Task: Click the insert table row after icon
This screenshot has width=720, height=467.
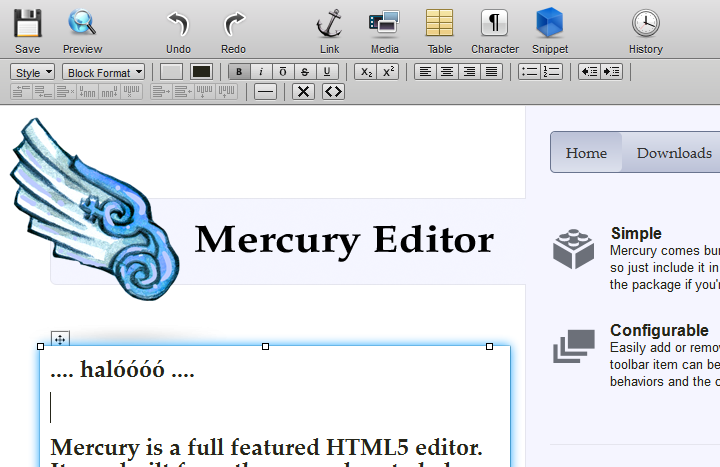Action: click(43, 91)
